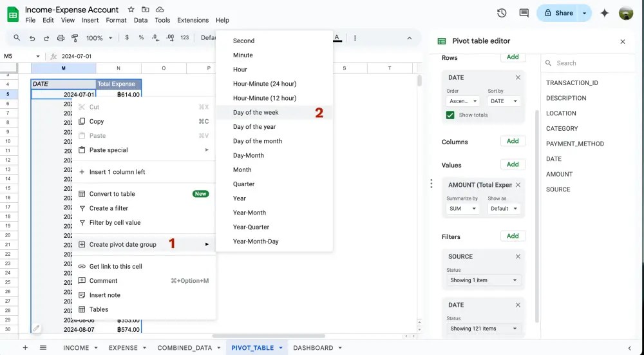Click Add button next to Columns
The image size is (644, 355).
[513, 141]
